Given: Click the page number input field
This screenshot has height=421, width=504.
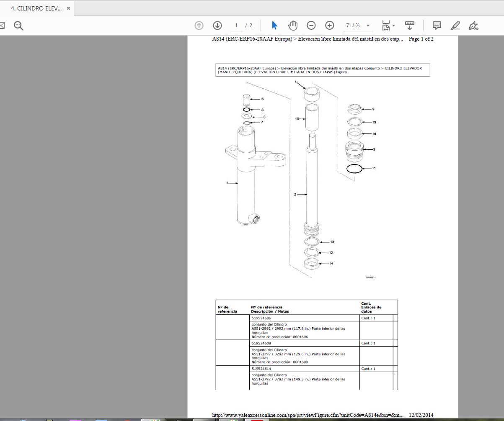Looking at the screenshot, I should point(236,25).
